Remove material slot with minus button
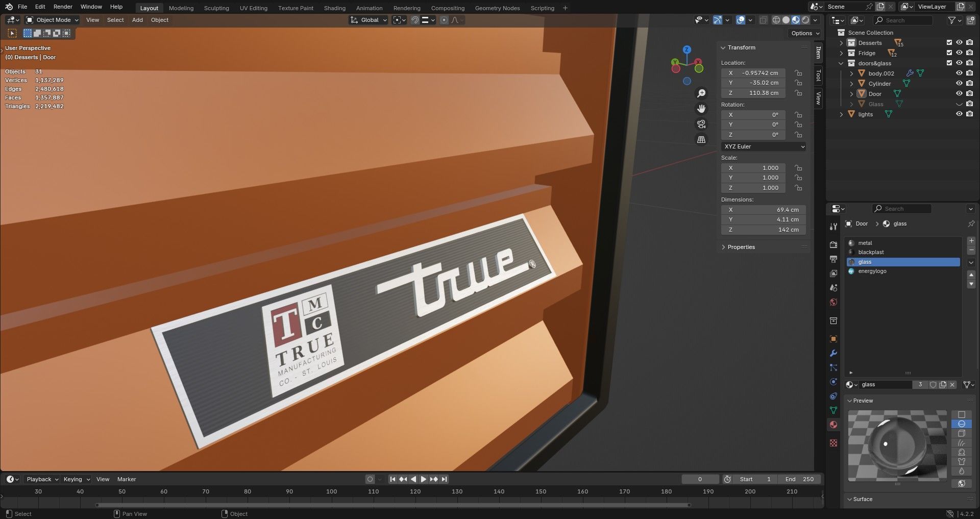The image size is (980, 519). [971, 251]
